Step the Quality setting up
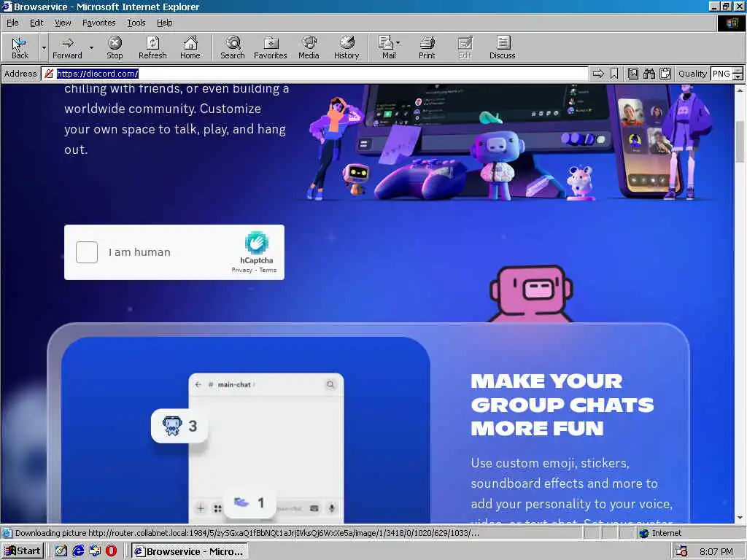Image resolution: width=747 pixels, height=560 pixels. coord(738,71)
